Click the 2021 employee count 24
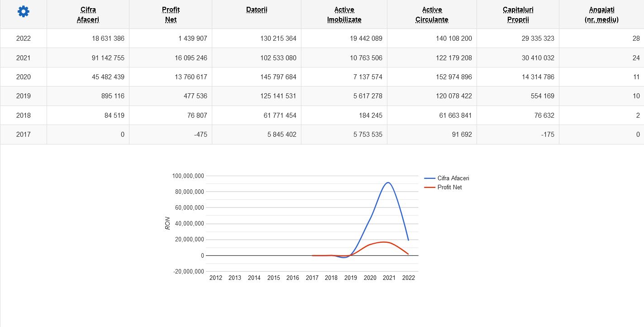The height and width of the screenshot is (327, 644). pyautogui.click(x=636, y=58)
